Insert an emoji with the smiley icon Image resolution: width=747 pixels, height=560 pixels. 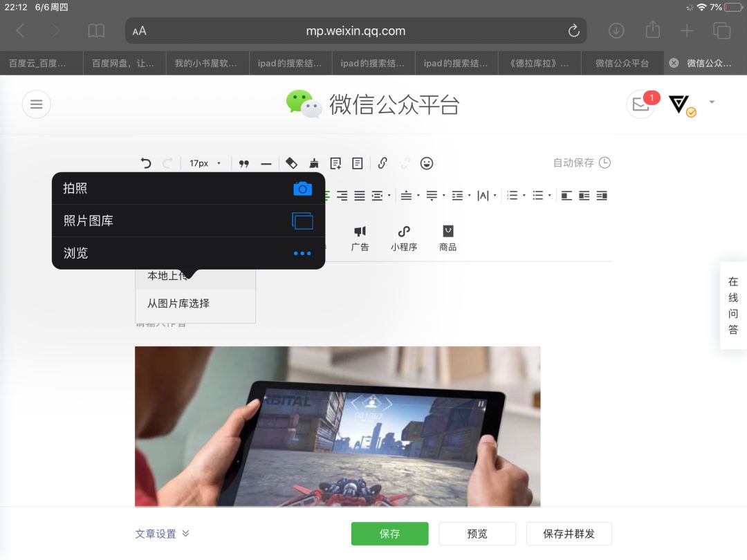[427, 163]
